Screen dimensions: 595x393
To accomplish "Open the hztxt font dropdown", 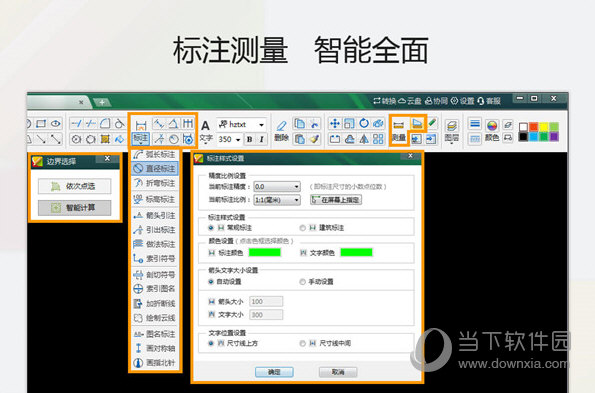I will (x=261, y=124).
